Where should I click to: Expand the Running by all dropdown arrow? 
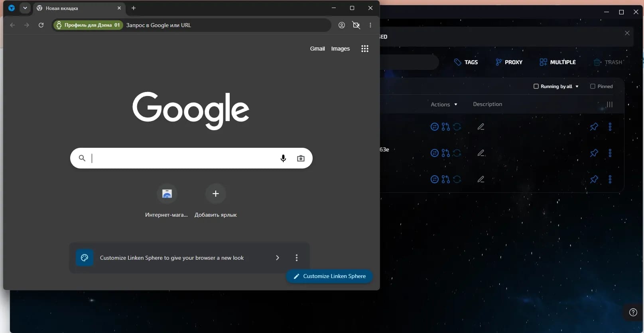pos(577,86)
